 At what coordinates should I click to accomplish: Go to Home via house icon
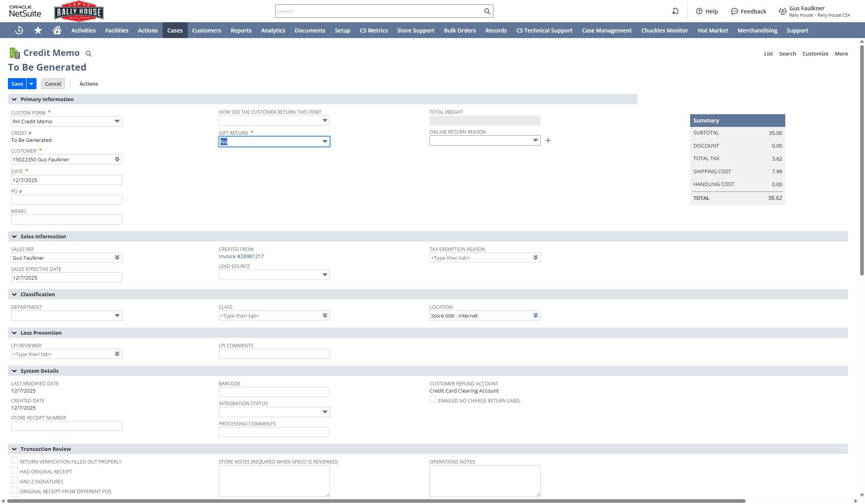coord(57,30)
